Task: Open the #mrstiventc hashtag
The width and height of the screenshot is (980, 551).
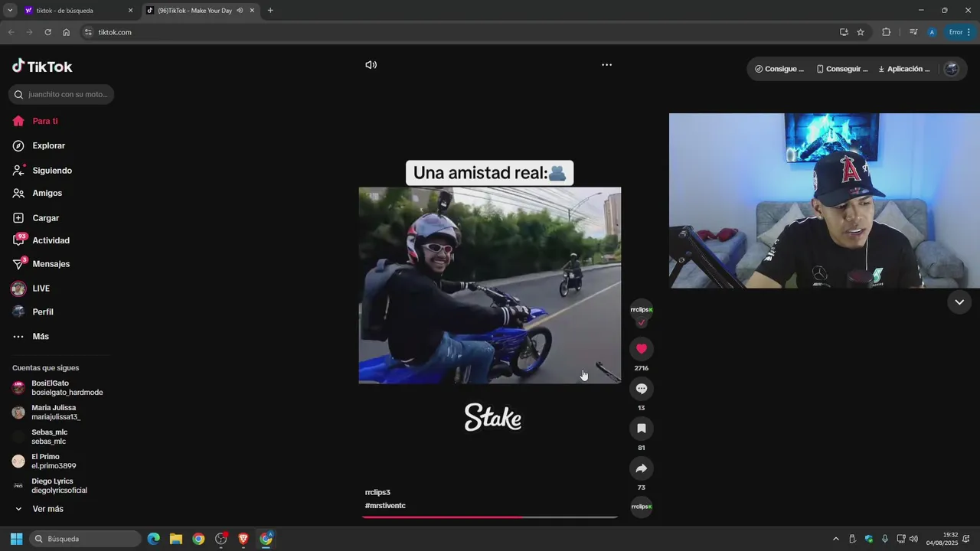Action: [385, 506]
